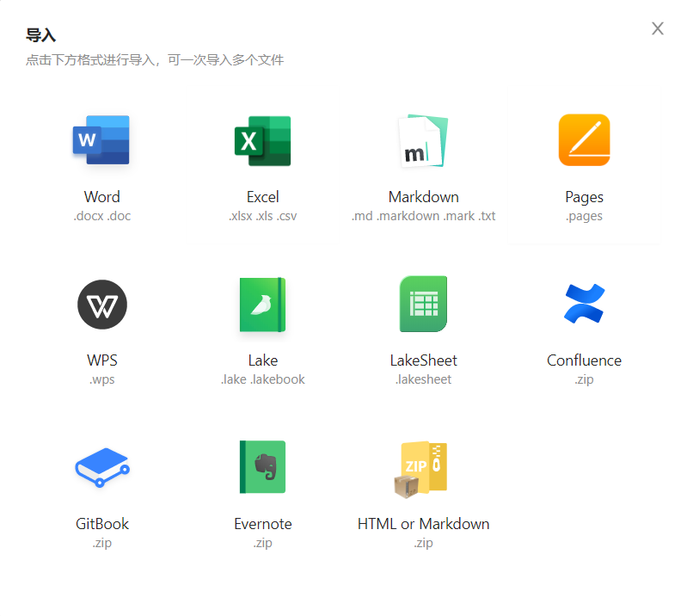This screenshot has height=616, width=687.
Task: Click the "Confluence" label text
Action: 584,360
